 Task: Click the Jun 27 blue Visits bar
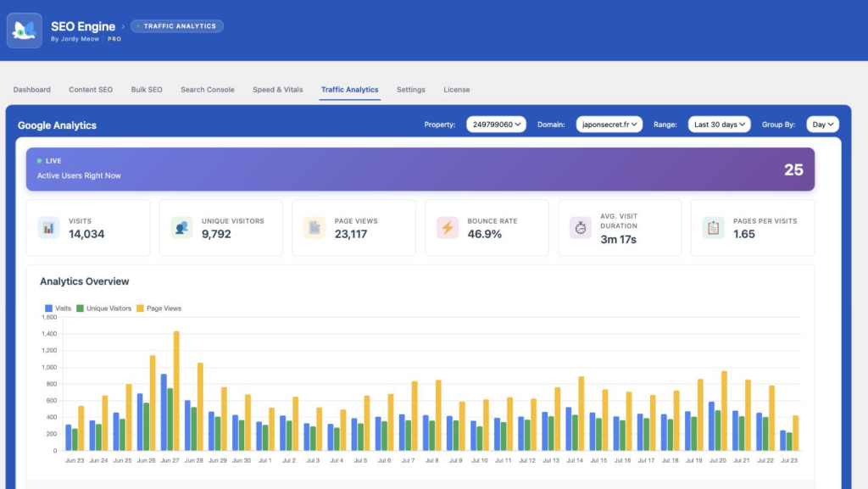(164, 412)
